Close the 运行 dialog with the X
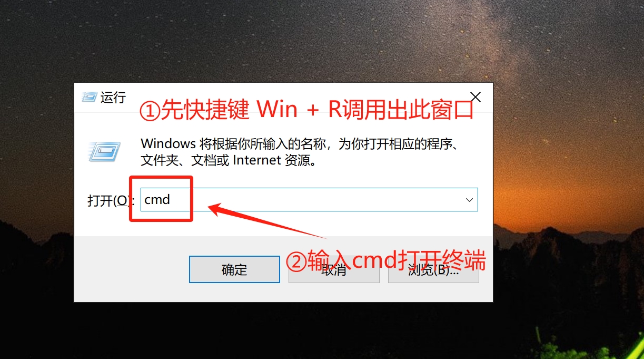 (475, 97)
